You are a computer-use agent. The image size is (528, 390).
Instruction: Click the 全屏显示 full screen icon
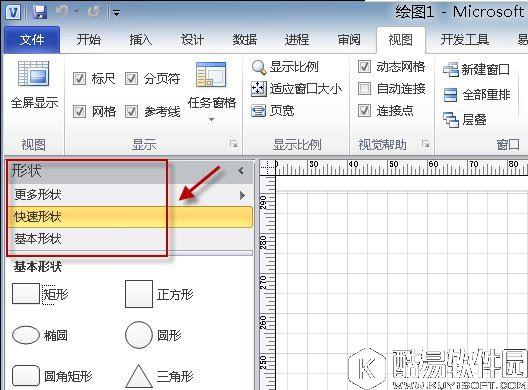33,74
